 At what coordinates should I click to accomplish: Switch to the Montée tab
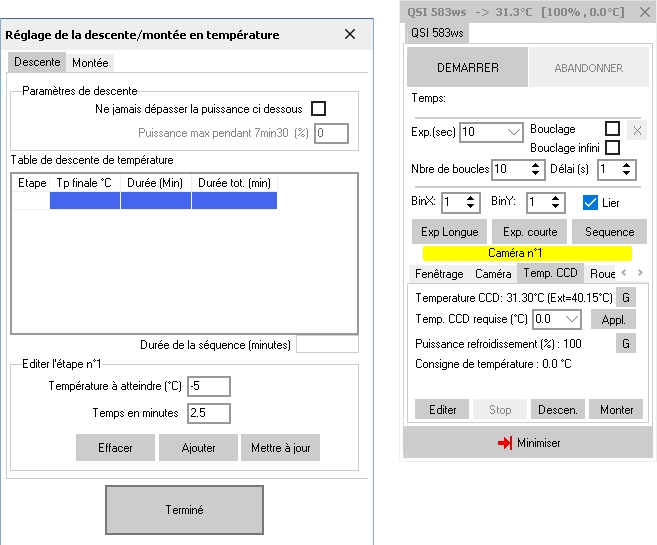pyautogui.click(x=90, y=62)
